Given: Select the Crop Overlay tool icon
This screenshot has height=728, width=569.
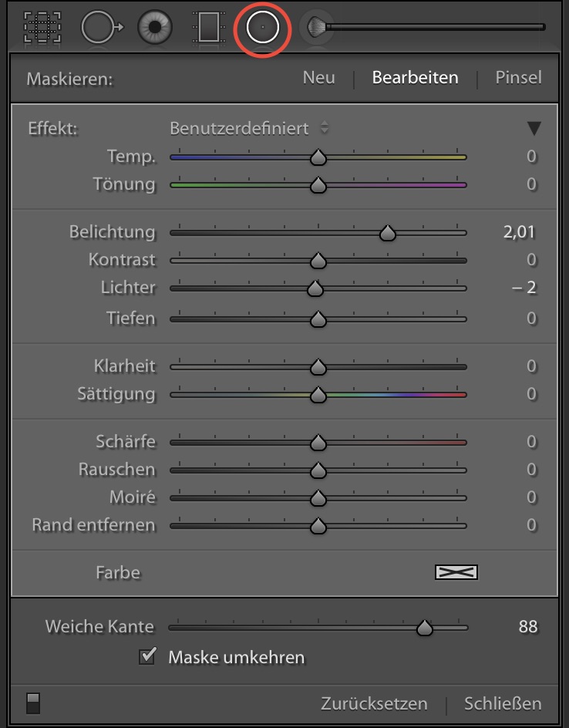Looking at the screenshot, I should [42, 27].
